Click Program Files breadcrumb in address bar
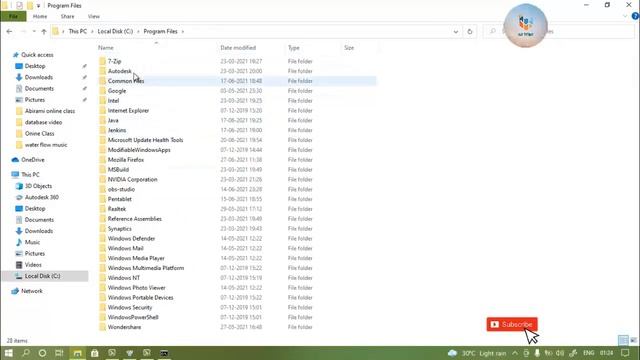The width and height of the screenshot is (640, 360). click(x=160, y=31)
